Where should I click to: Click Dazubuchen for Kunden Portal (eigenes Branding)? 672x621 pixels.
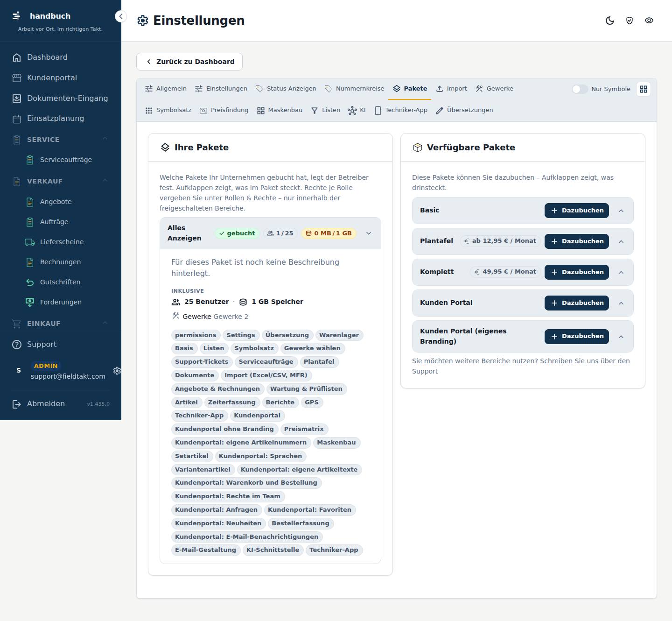tap(577, 336)
